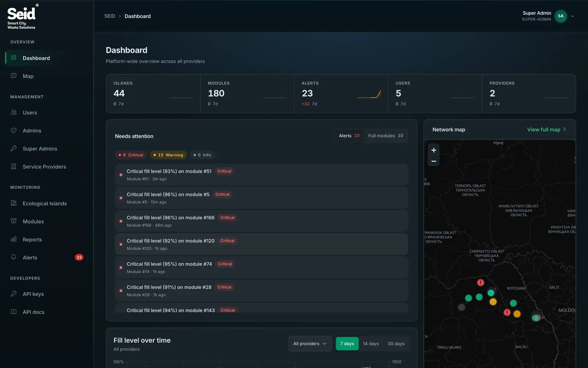Open alert for module #51

261,175
